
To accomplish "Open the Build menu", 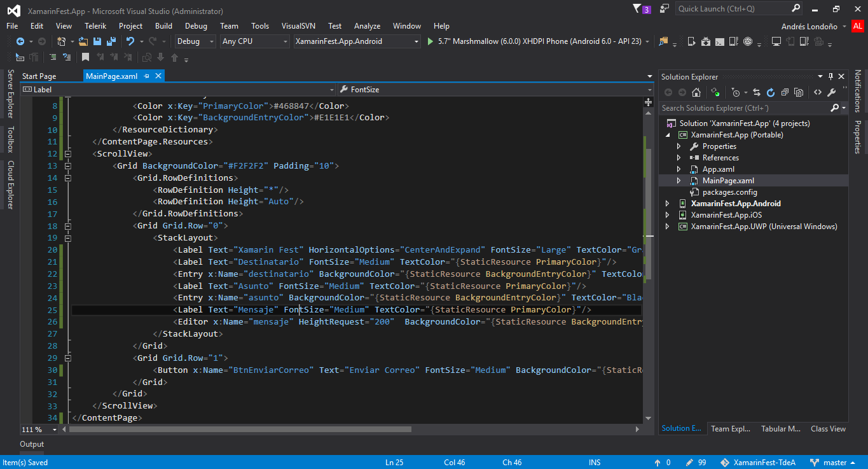I will click(x=163, y=26).
